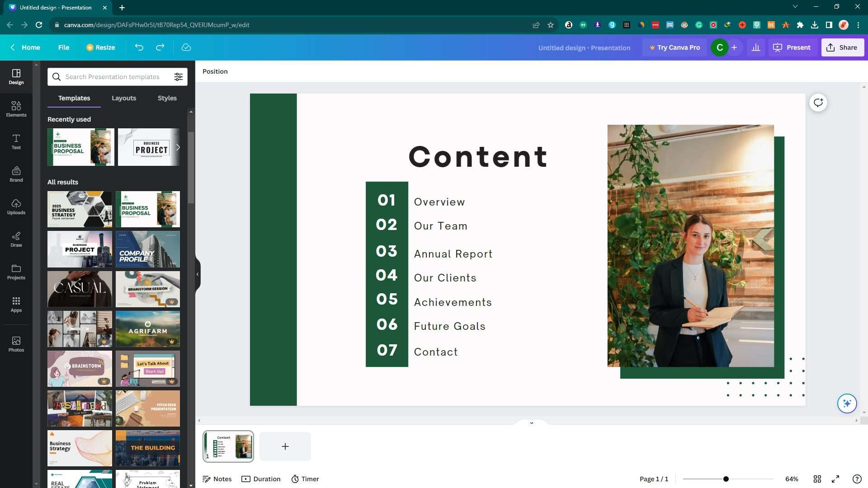The height and width of the screenshot is (488, 868).
Task: Click the Present button
Action: click(x=793, y=47)
